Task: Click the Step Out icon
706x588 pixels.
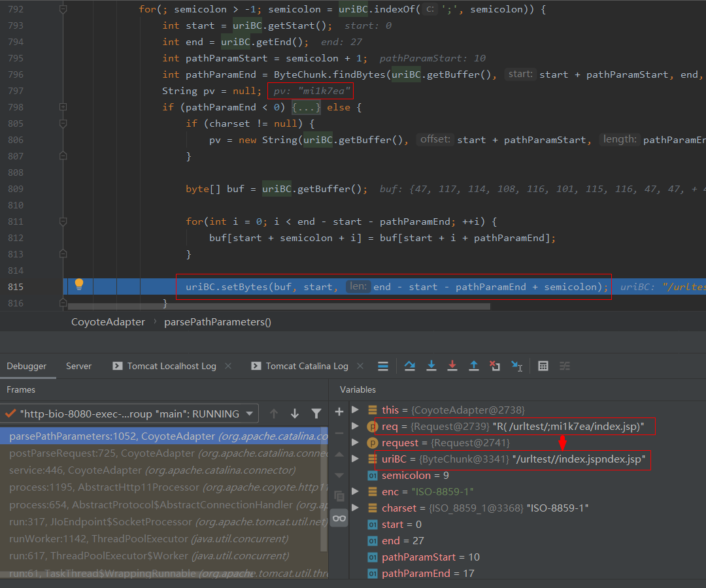Action: click(x=474, y=366)
